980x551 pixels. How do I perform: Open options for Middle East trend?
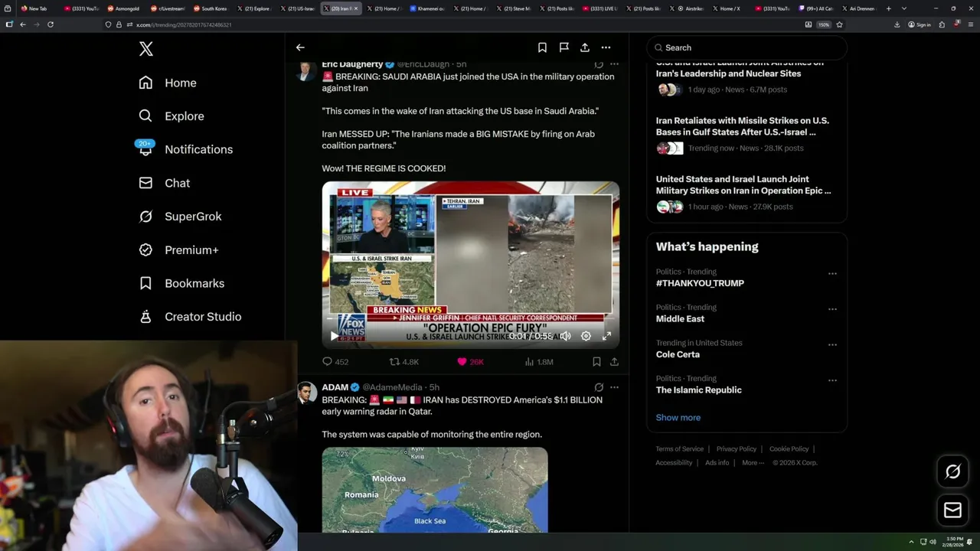pyautogui.click(x=832, y=309)
